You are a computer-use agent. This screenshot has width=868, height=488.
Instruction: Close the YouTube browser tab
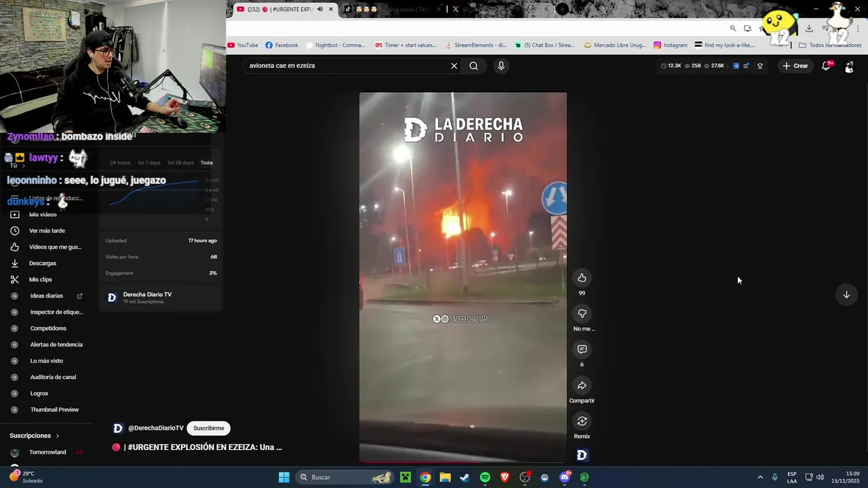click(x=331, y=9)
